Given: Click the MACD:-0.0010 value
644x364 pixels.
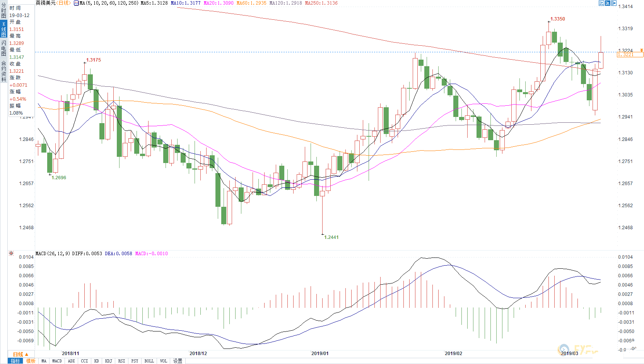Looking at the screenshot, I should click(151, 254).
